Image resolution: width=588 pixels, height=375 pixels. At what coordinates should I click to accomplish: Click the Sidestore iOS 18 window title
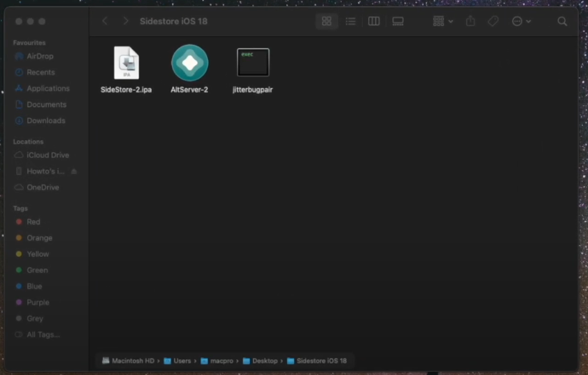pyautogui.click(x=174, y=21)
